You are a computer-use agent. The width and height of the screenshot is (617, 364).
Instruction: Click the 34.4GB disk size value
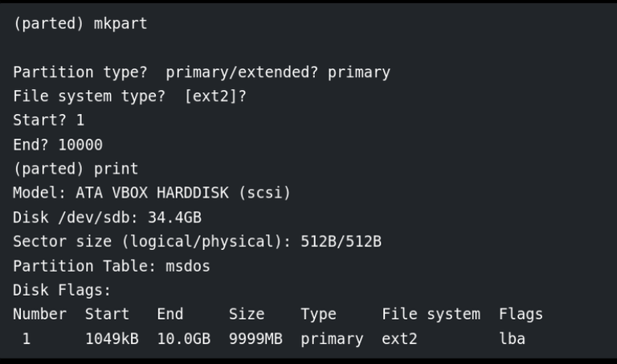[x=174, y=218]
